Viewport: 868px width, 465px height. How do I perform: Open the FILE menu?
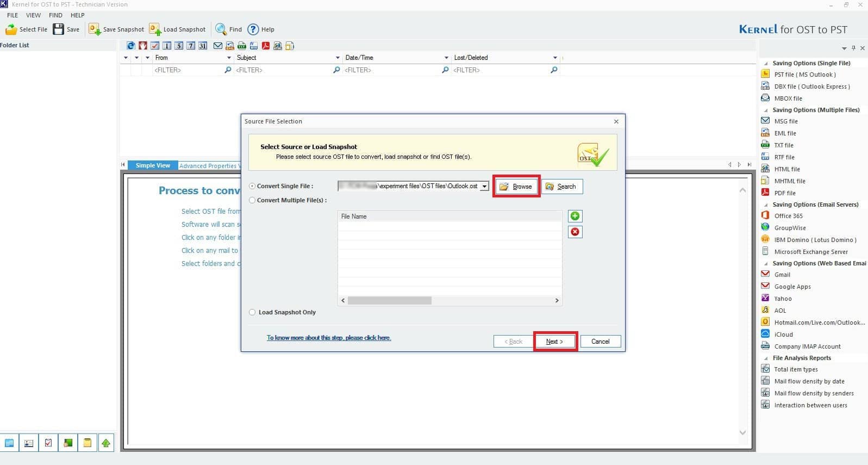13,15
